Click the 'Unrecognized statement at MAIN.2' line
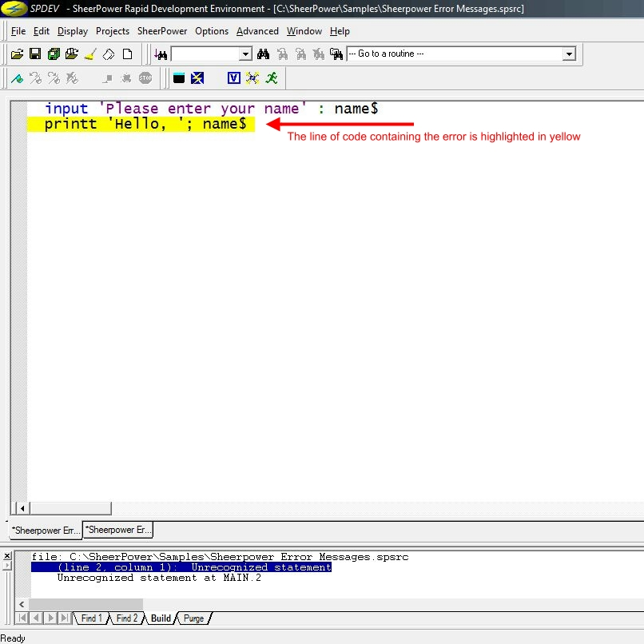Screen dimensions: 644x644 tap(159, 578)
